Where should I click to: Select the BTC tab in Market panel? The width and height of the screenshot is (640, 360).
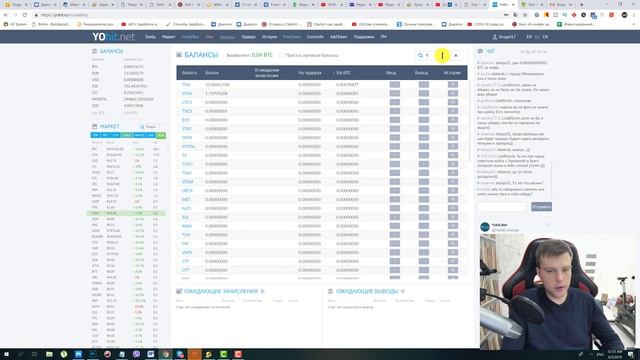coord(105,135)
